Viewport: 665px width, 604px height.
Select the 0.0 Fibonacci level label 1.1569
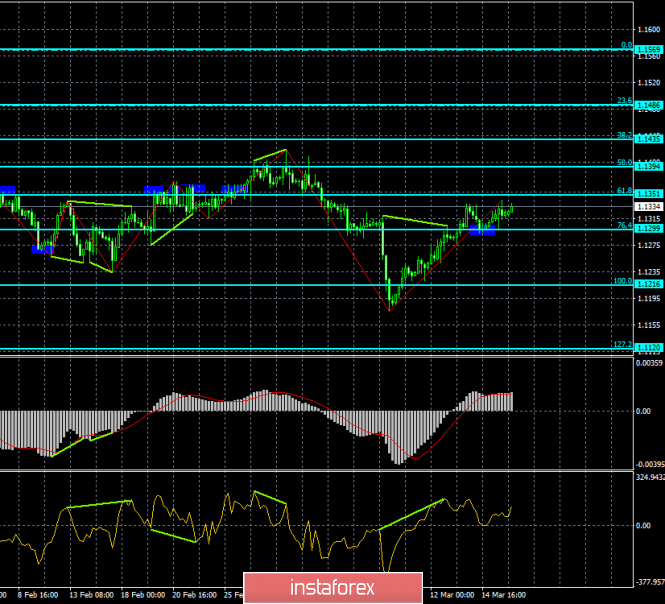coord(649,50)
